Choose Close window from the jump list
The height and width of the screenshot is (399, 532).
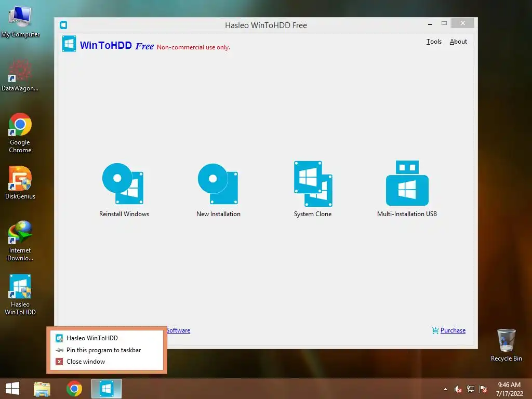pos(107,362)
